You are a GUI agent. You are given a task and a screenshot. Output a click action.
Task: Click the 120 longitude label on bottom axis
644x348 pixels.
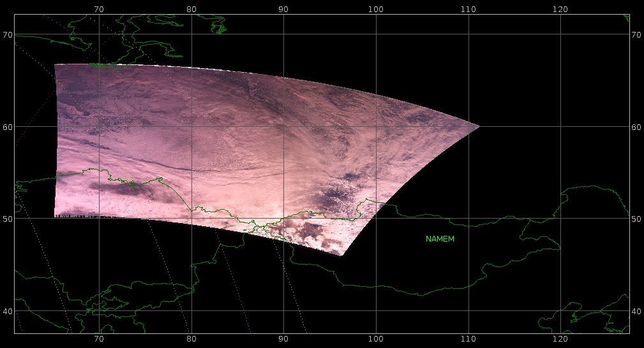point(560,339)
